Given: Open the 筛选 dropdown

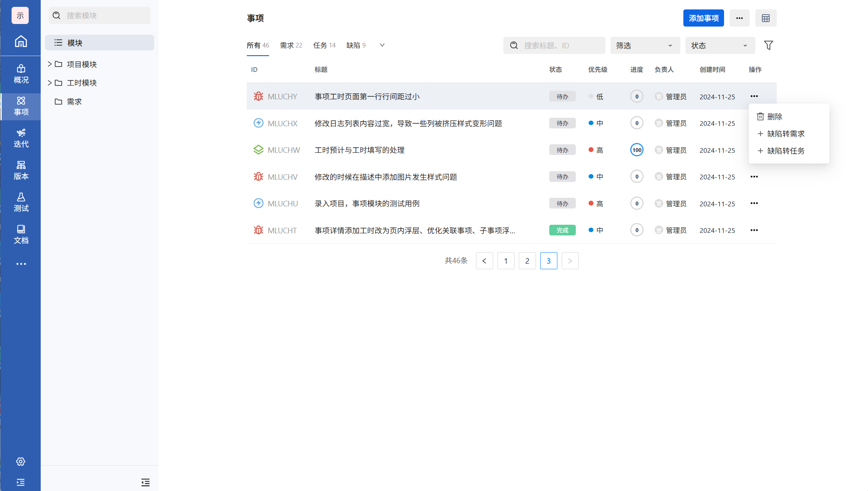Looking at the screenshot, I should click(645, 45).
